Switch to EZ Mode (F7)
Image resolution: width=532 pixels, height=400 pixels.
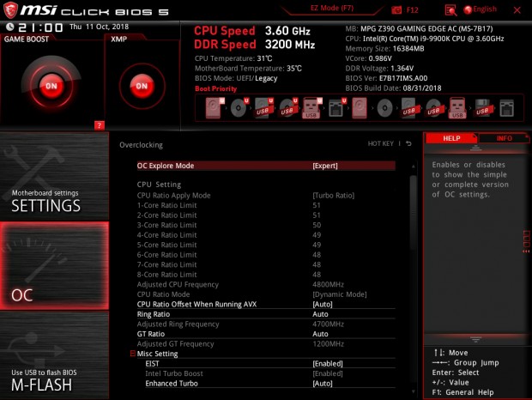click(x=332, y=8)
